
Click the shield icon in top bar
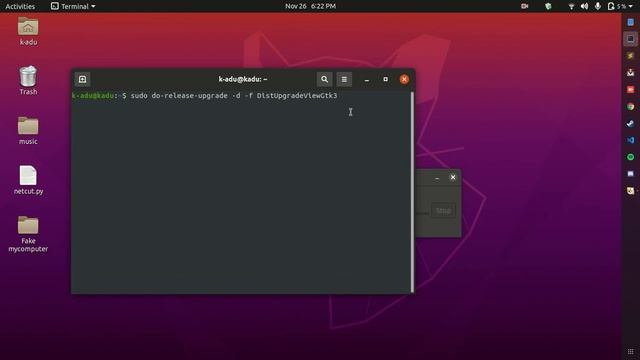[548, 6]
